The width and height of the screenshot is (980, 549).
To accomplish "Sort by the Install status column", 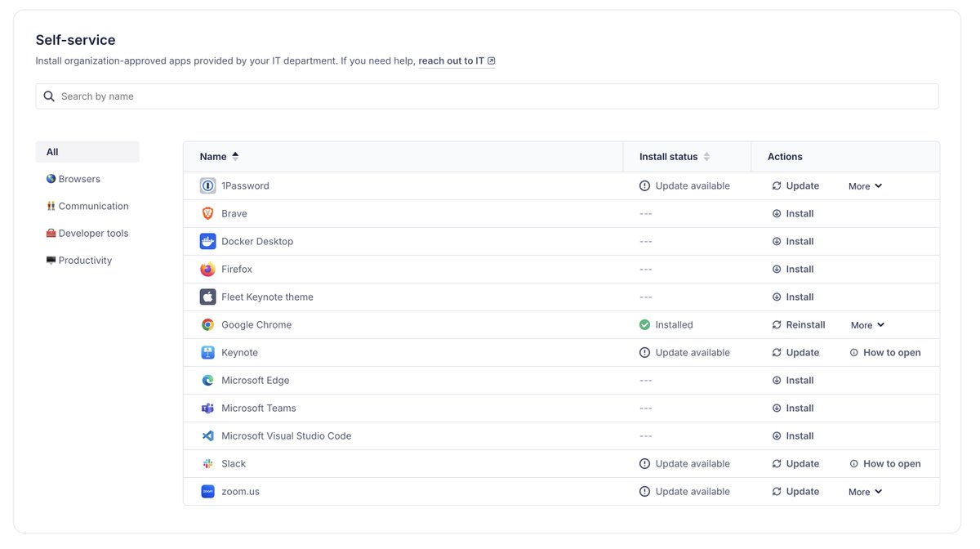I will pos(675,157).
